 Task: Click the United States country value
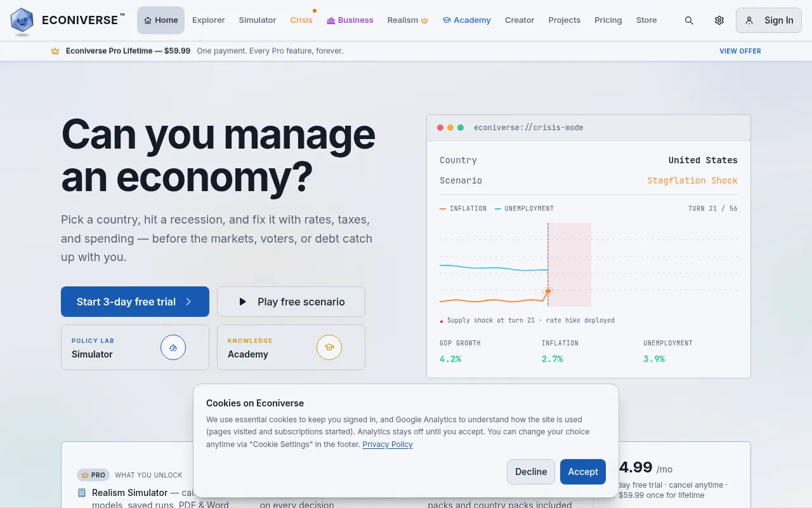click(703, 161)
